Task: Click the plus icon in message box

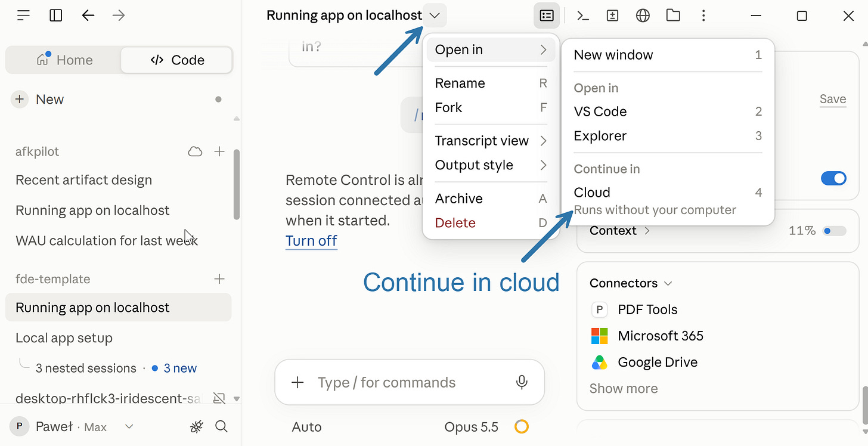Action: (x=297, y=382)
